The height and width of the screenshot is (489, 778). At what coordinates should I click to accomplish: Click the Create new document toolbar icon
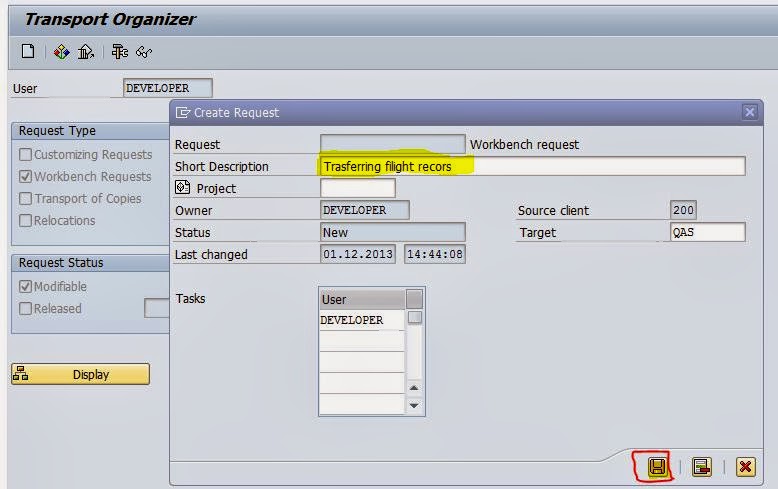[28, 51]
